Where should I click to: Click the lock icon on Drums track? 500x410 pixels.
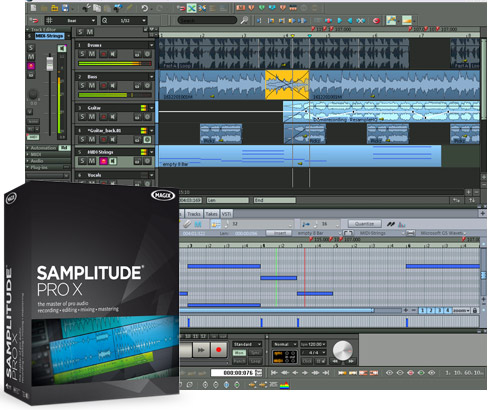point(137,54)
